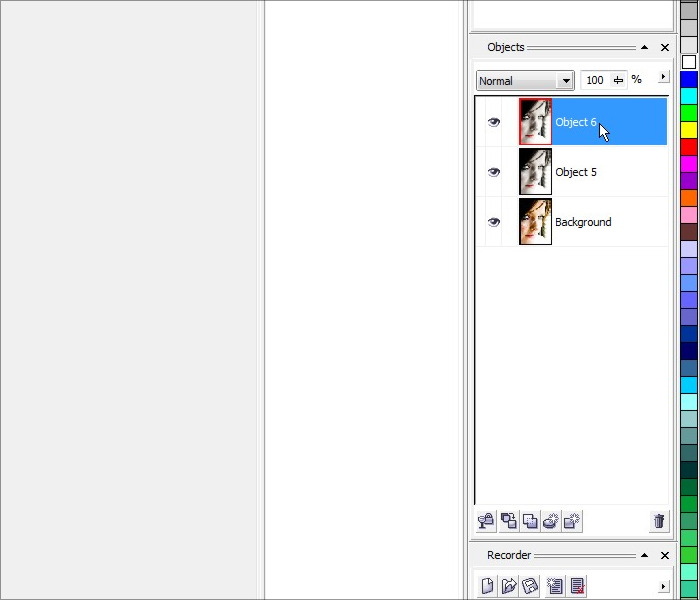Click the save script icon in Recorder
700x600 pixels.
click(530, 586)
